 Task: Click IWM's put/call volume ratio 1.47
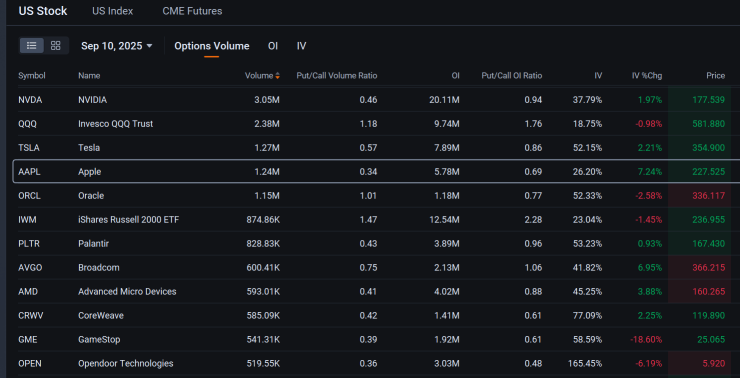[370, 220]
